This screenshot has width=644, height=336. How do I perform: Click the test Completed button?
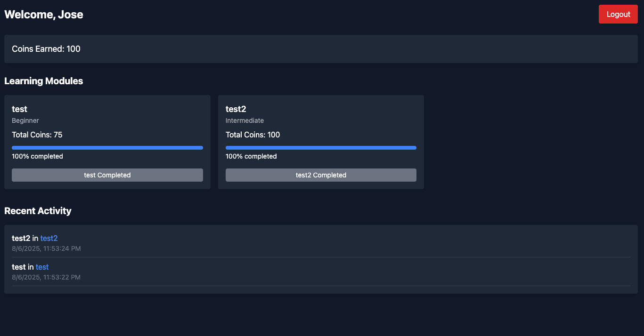pos(107,175)
